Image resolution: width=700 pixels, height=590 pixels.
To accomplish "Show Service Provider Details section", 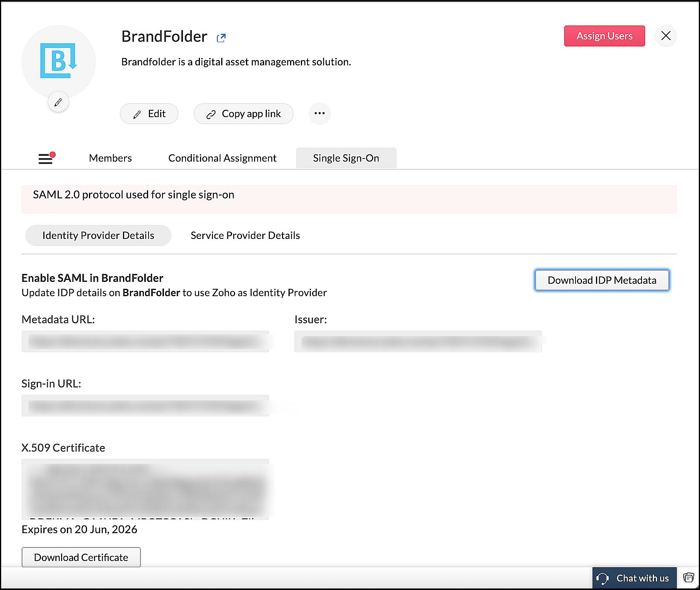I will (x=245, y=235).
